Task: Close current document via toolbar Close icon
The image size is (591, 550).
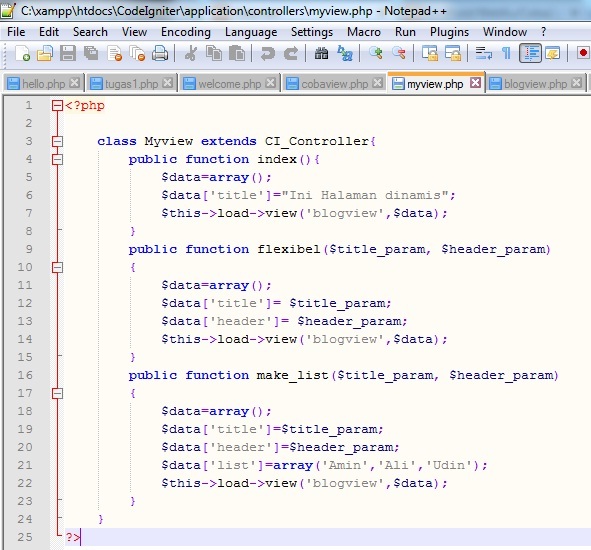Action: pyautogui.click(x=115, y=53)
